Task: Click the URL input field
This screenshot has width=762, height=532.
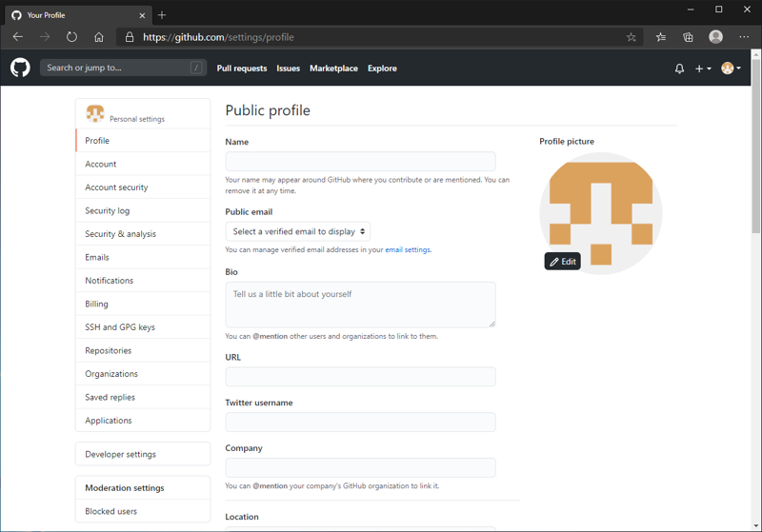Action: click(361, 377)
